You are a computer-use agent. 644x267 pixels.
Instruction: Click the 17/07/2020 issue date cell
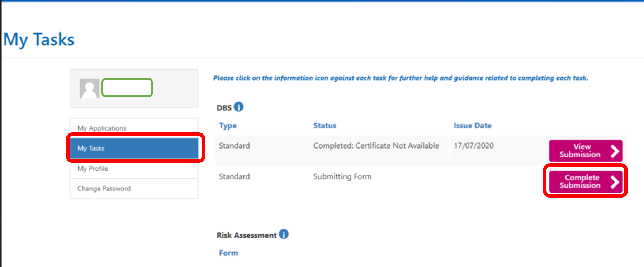tap(473, 146)
